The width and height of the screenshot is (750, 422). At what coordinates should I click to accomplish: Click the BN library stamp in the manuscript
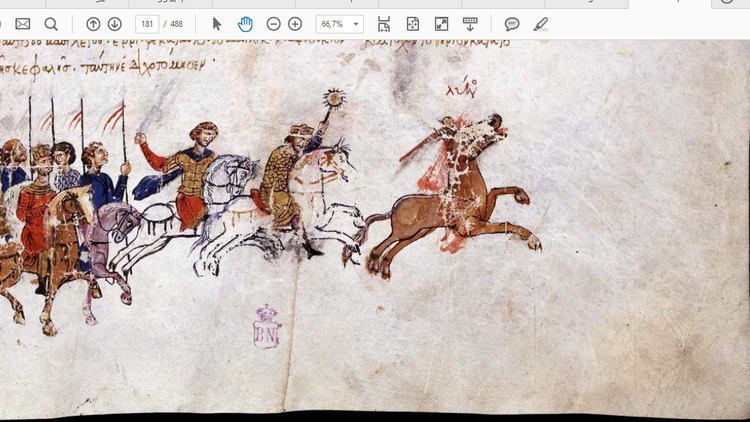[x=266, y=327]
